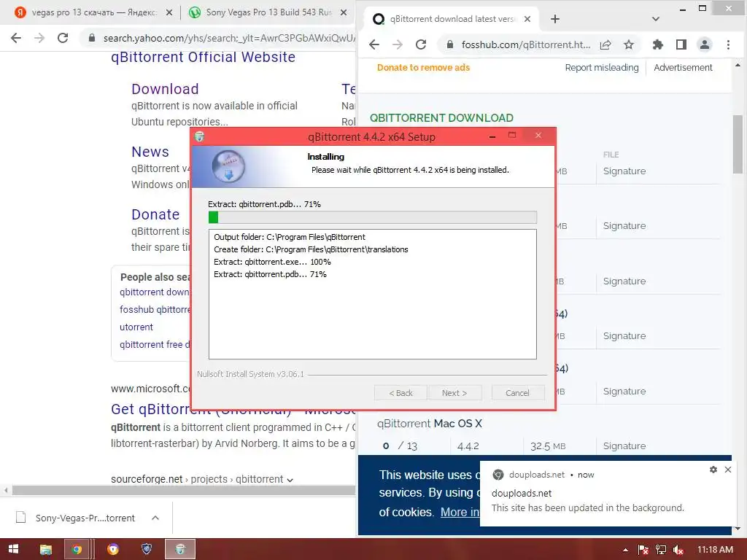Go back in the fosshub browser window
Image resolution: width=747 pixels, height=560 pixels.
[374, 44]
